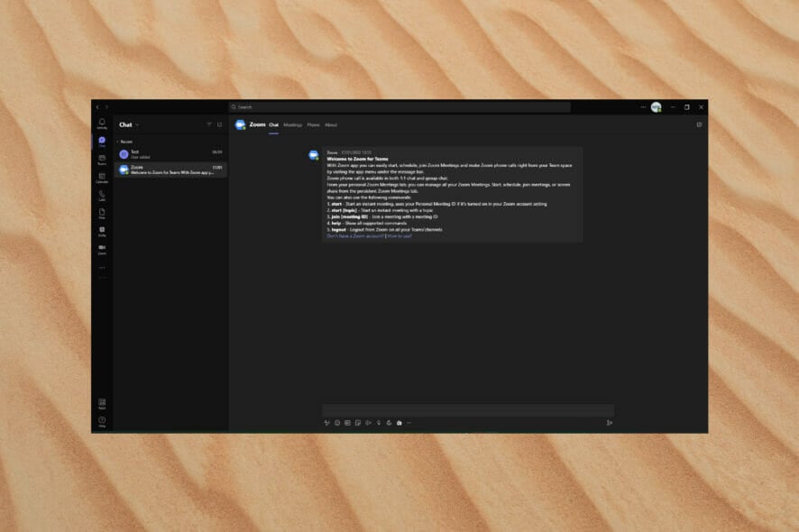Viewport: 799px width, 532px height.
Task: Follow the "How to use?" link
Action: [399, 236]
